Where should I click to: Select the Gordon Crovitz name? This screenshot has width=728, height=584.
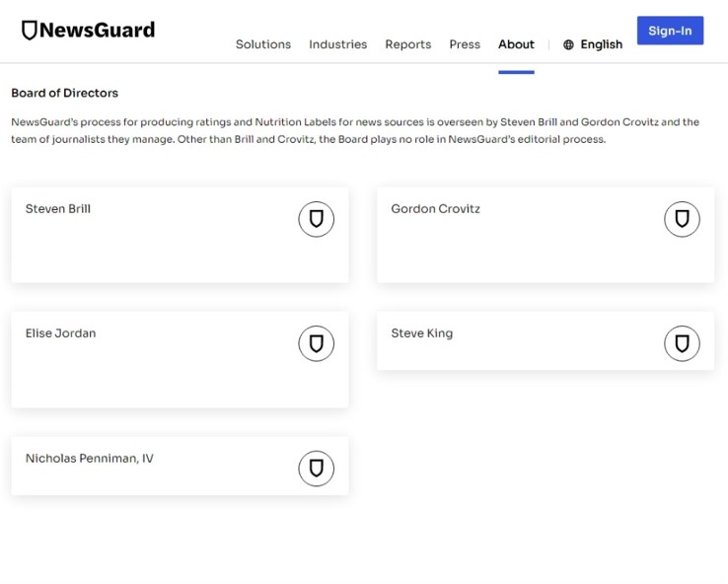click(x=435, y=209)
